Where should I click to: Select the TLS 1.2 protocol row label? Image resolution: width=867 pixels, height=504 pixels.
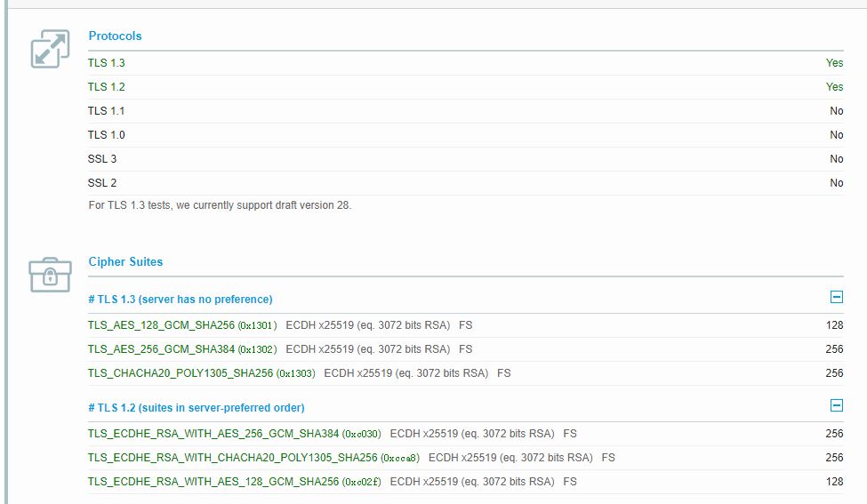[x=106, y=87]
